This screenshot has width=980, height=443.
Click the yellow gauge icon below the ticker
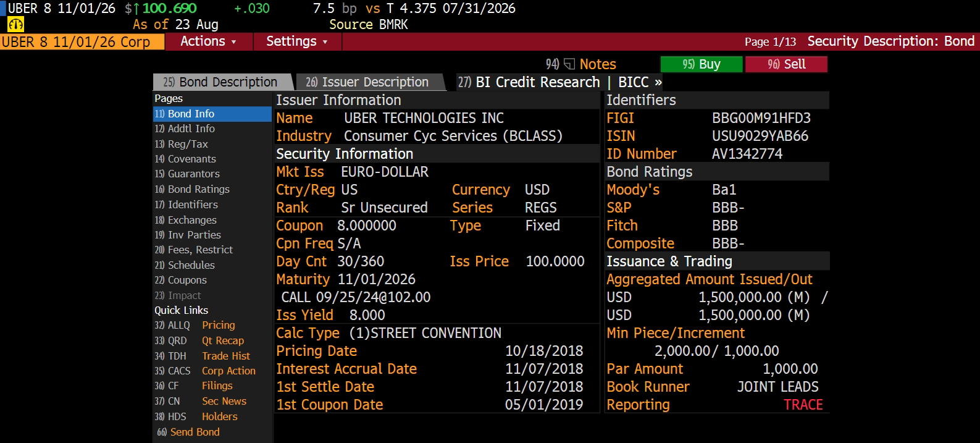coord(15,25)
